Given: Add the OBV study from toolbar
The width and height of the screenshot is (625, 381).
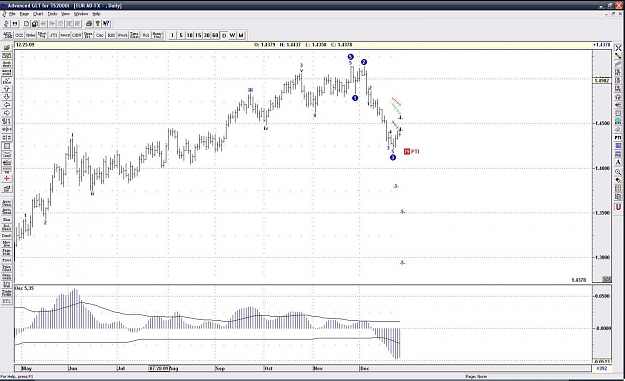Looking at the screenshot, I should point(76,35).
